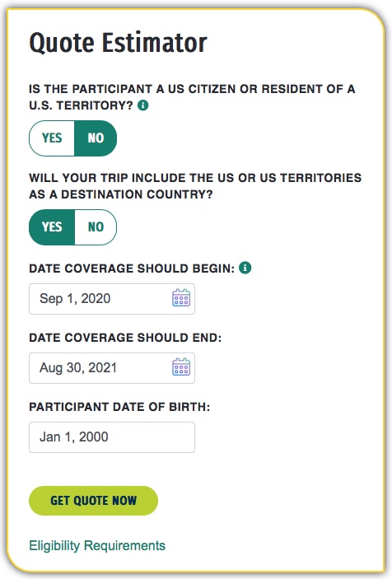Click the Quote Estimator heading
This screenshot has width=392, height=579.
click(118, 43)
